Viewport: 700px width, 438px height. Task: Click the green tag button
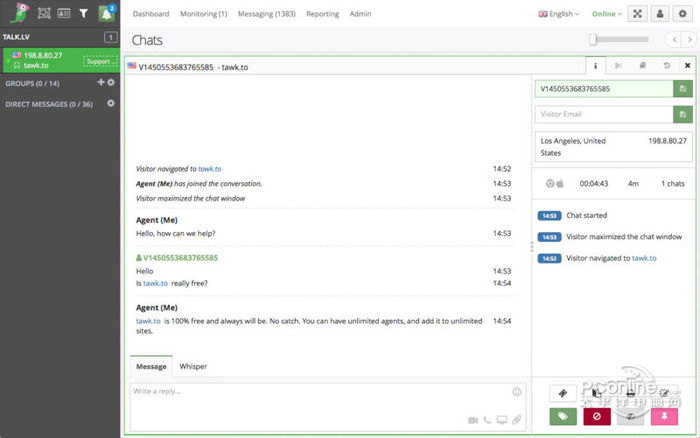pyautogui.click(x=563, y=417)
